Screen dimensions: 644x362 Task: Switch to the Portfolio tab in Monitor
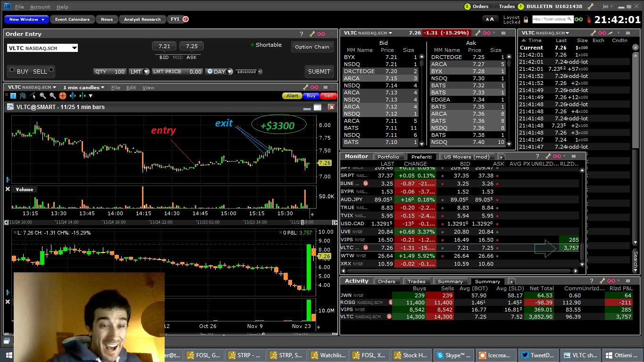(388, 157)
